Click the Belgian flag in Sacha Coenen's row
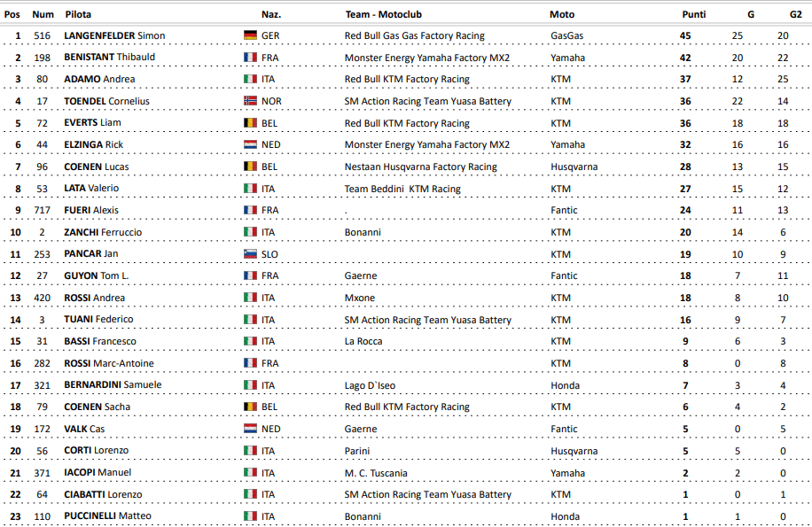Screen dimensions: 812x527 coord(250,407)
